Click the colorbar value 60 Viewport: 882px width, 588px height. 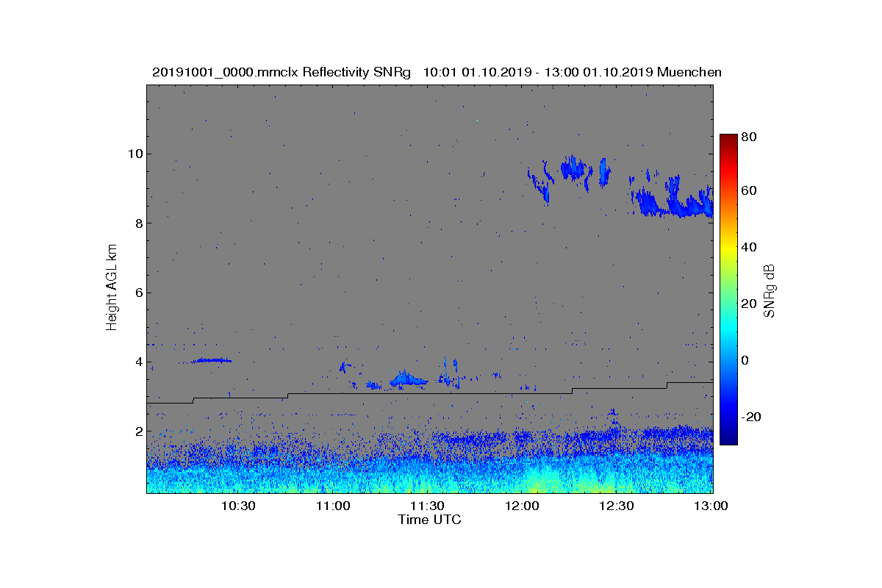(x=750, y=191)
